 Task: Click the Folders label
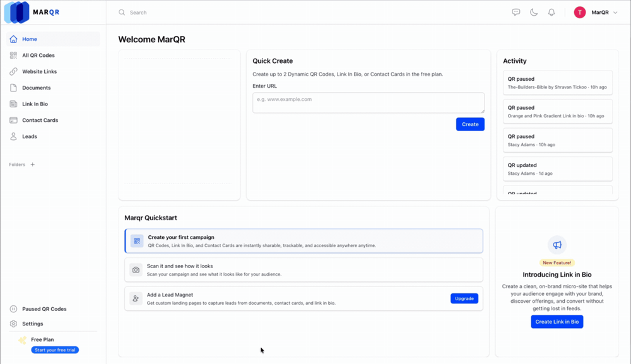(17, 165)
